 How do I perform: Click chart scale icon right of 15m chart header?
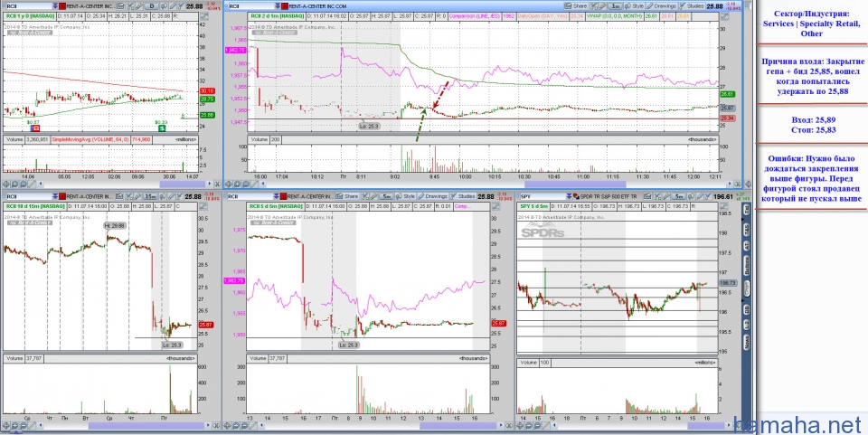tap(202, 206)
